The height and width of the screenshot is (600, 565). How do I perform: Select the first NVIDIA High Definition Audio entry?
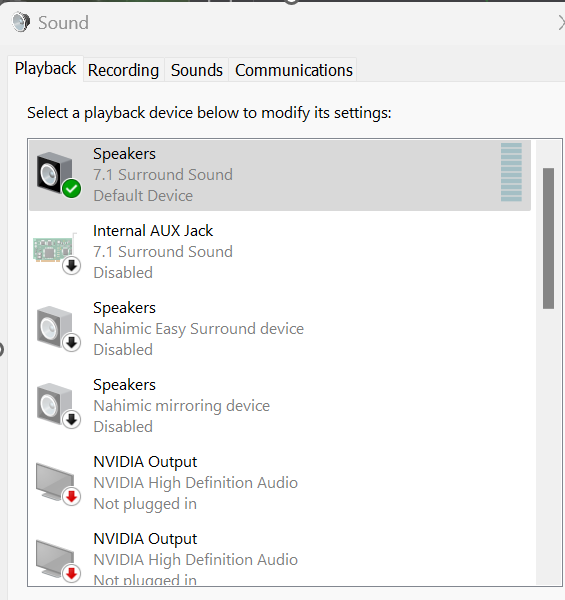280,483
